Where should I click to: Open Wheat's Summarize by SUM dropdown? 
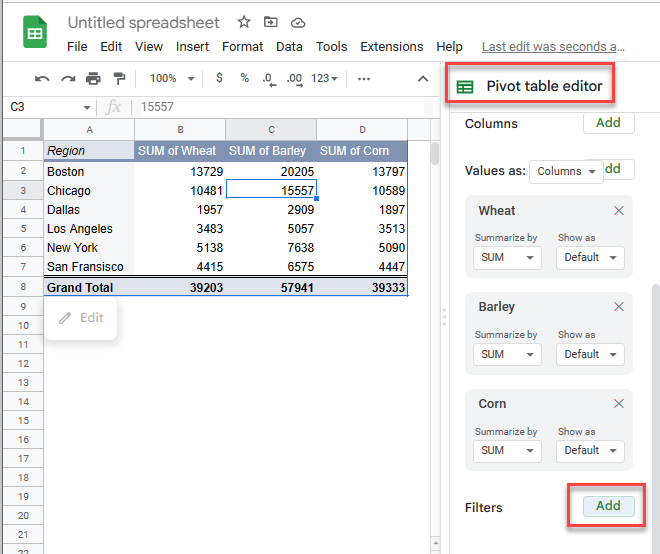click(506, 257)
